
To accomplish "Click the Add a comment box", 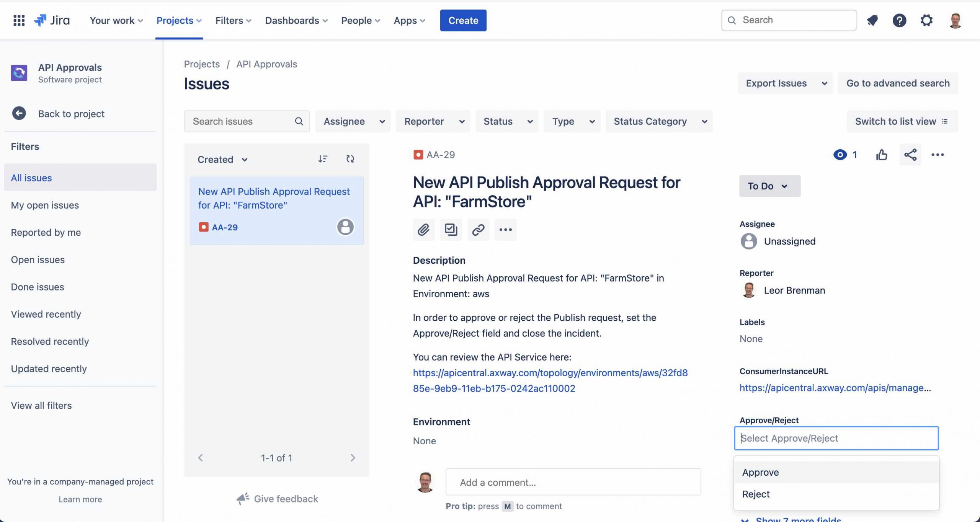I will (x=573, y=482).
